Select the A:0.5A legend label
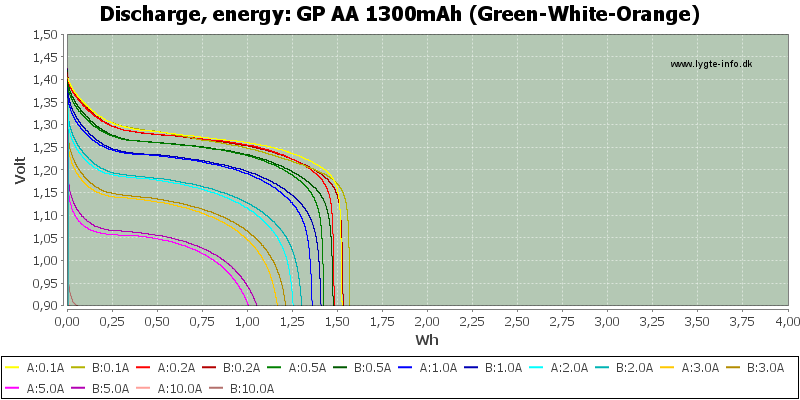This screenshot has height=400, width=800. point(307,367)
